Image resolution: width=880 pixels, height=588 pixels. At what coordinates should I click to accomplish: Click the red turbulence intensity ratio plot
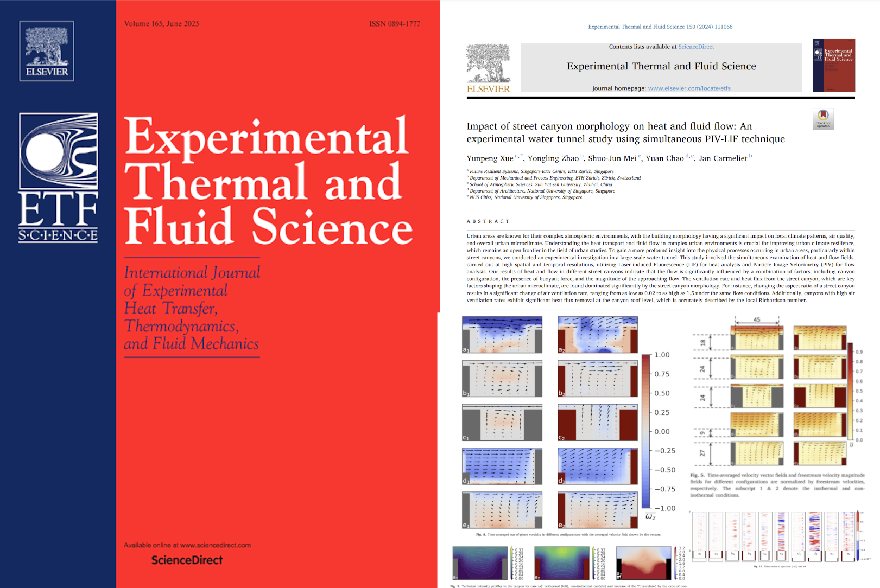[644, 564]
